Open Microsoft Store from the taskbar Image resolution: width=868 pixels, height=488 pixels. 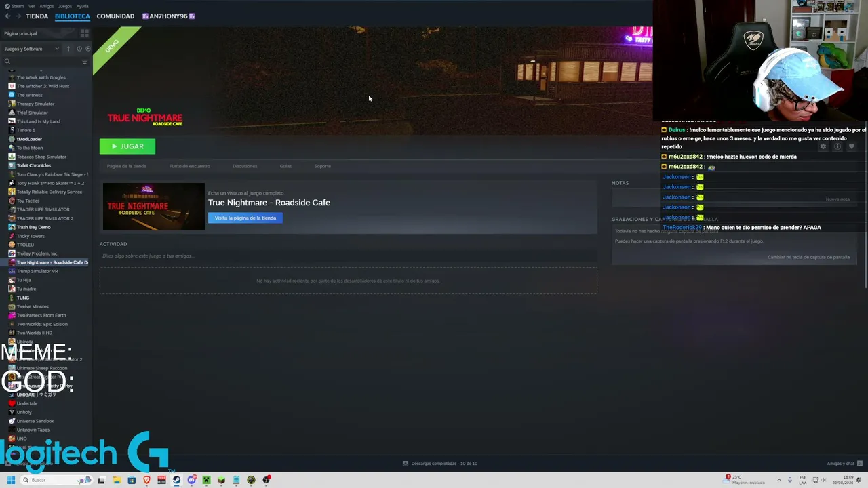[x=132, y=480]
